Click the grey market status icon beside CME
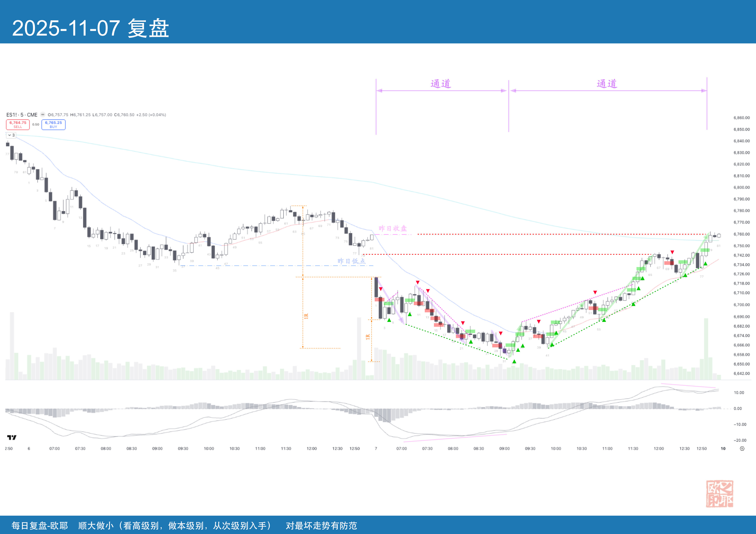 pos(43,115)
